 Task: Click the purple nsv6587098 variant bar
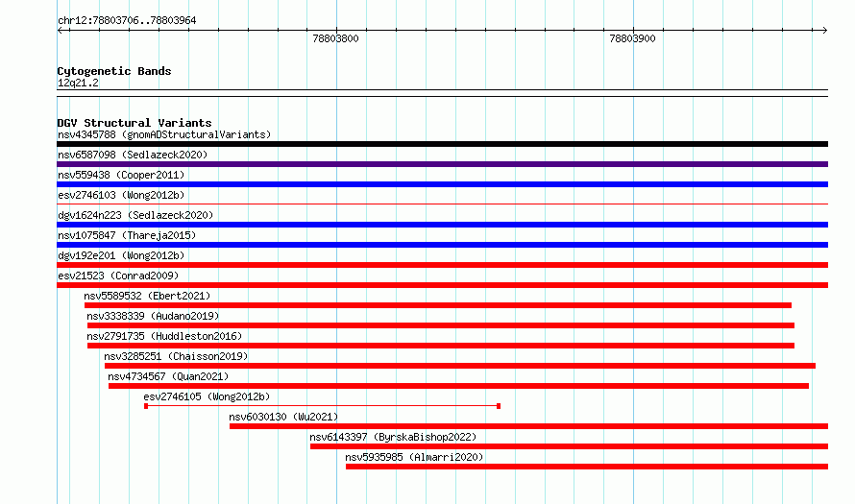(x=442, y=164)
